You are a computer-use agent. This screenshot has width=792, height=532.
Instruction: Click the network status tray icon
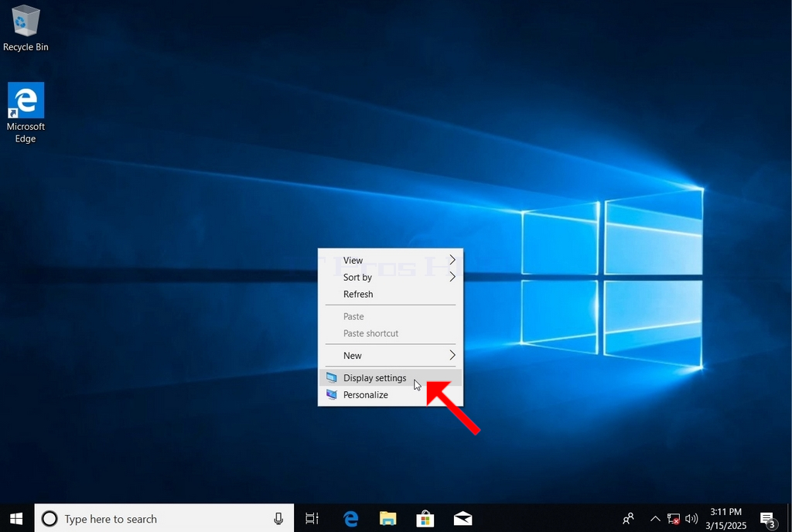[x=674, y=518]
